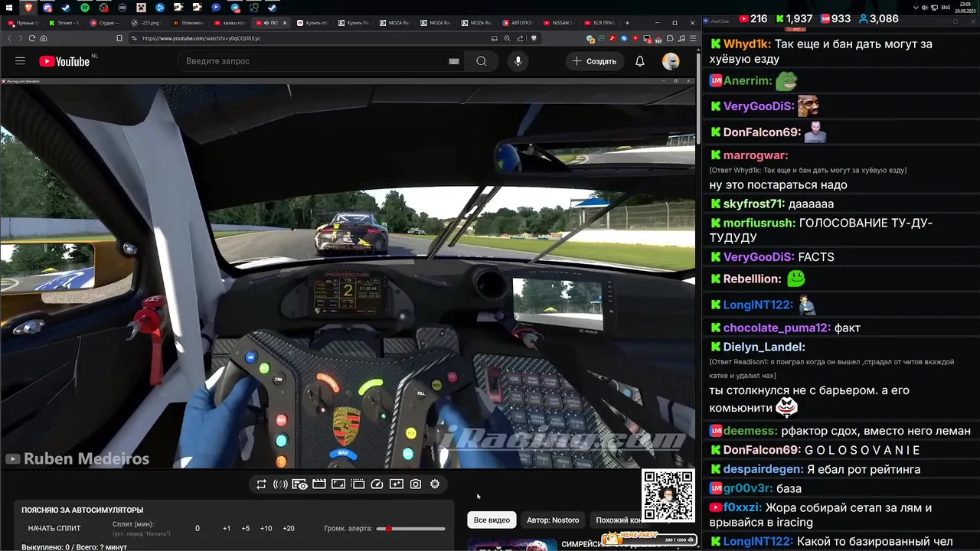Open the extensions puzzle icon

[x=670, y=38]
